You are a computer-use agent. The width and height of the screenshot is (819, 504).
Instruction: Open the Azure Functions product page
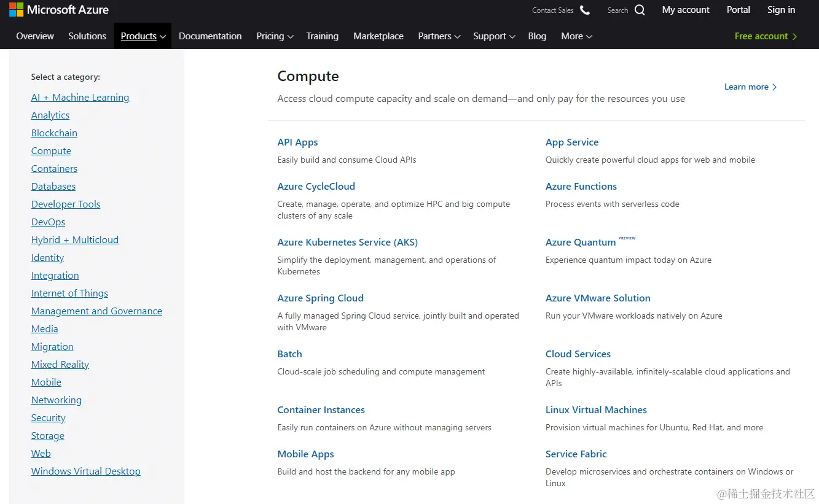point(581,186)
